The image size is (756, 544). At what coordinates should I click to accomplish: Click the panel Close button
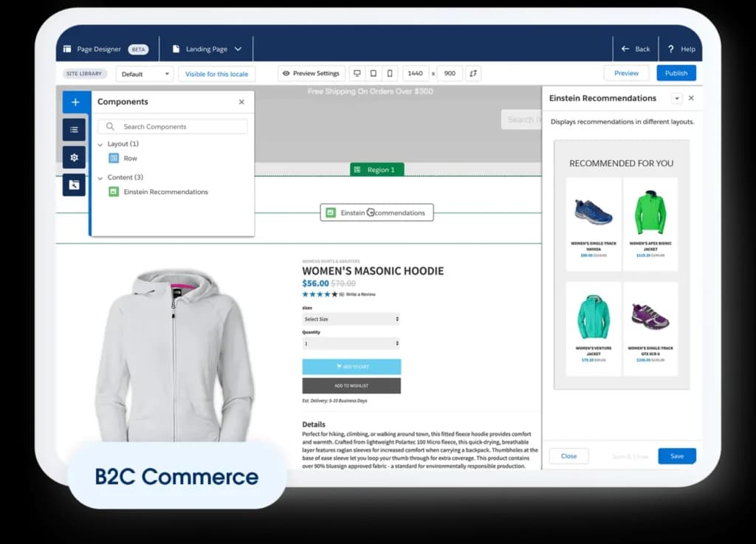pyautogui.click(x=568, y=456)
